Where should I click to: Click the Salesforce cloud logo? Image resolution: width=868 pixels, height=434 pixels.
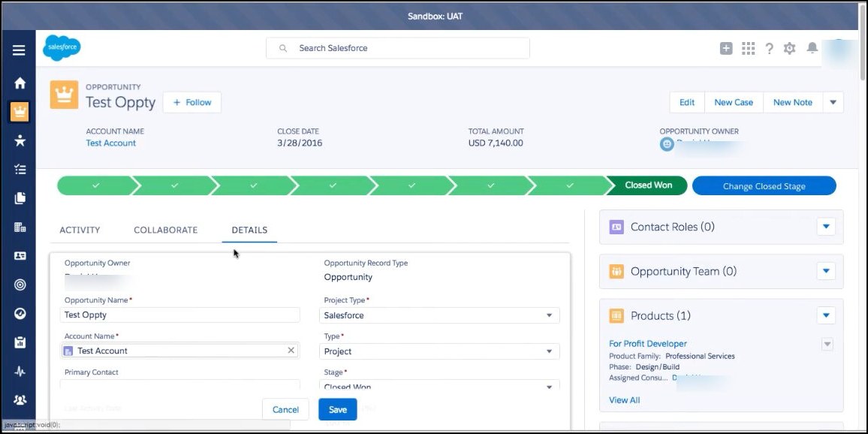click(x=62, y=48)
